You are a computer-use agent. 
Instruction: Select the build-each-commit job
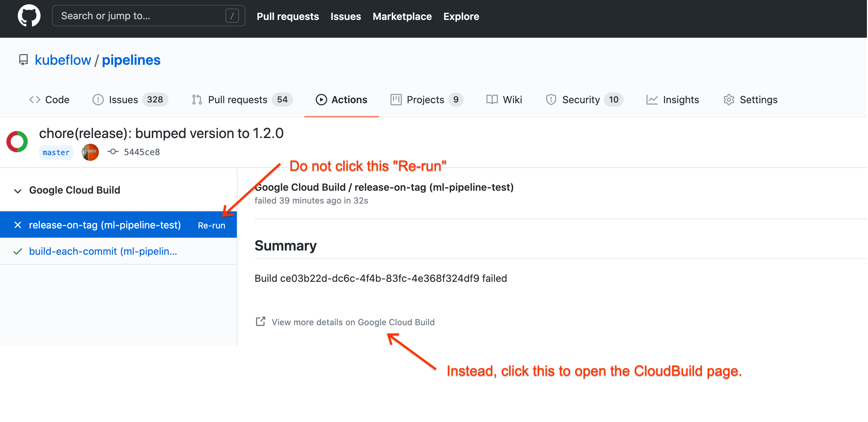click(x=103, y=251)
